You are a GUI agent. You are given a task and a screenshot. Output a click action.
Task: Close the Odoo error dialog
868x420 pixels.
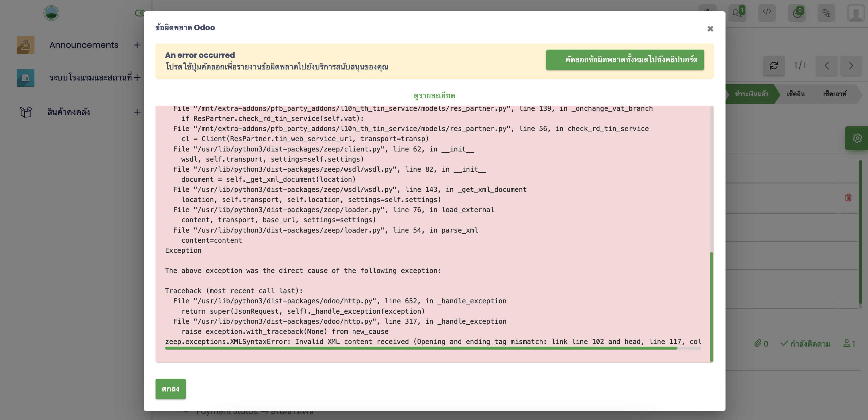coord(710,29)
